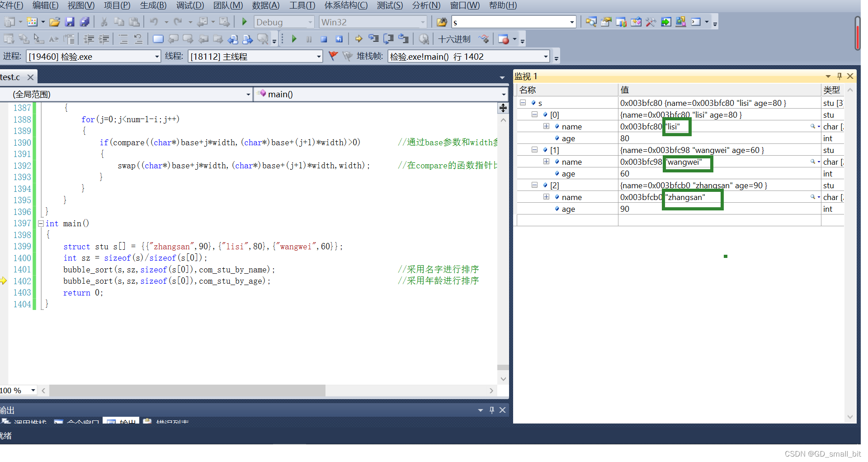The image size is (868, 462).
Task: Select the test.c editor tab
Action: 11,77
